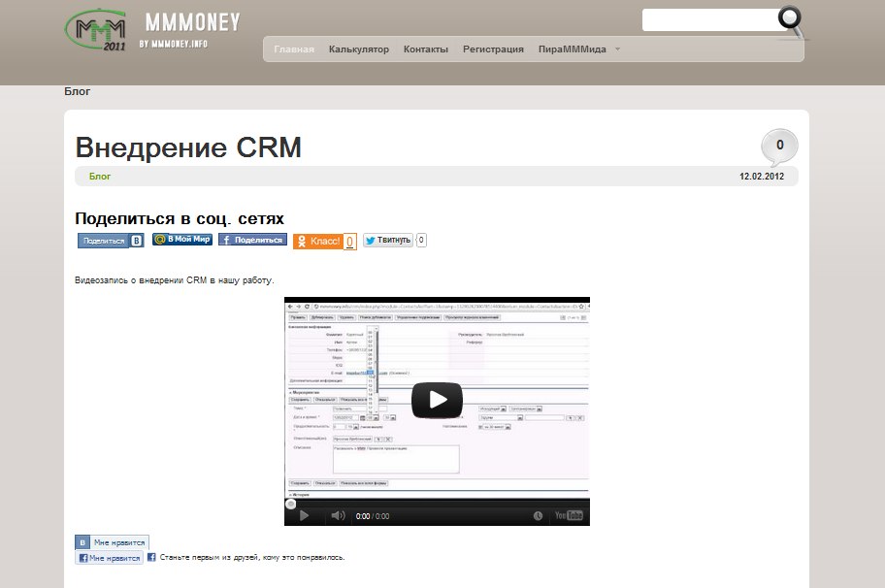Image resolution: width=885 pixels, height=588 pixels.
Task: Share to В Мой Мир
Action: (182, 240)
